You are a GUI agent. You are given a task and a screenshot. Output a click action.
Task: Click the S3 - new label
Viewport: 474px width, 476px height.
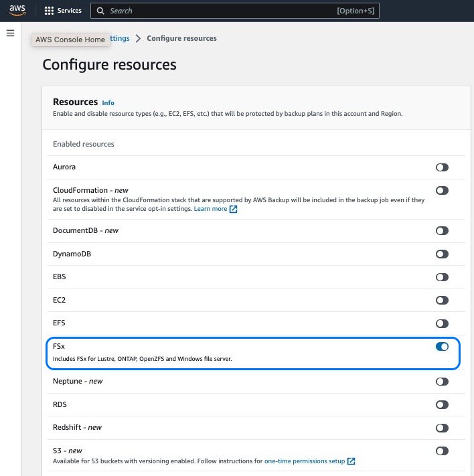[x=68, y=451]
